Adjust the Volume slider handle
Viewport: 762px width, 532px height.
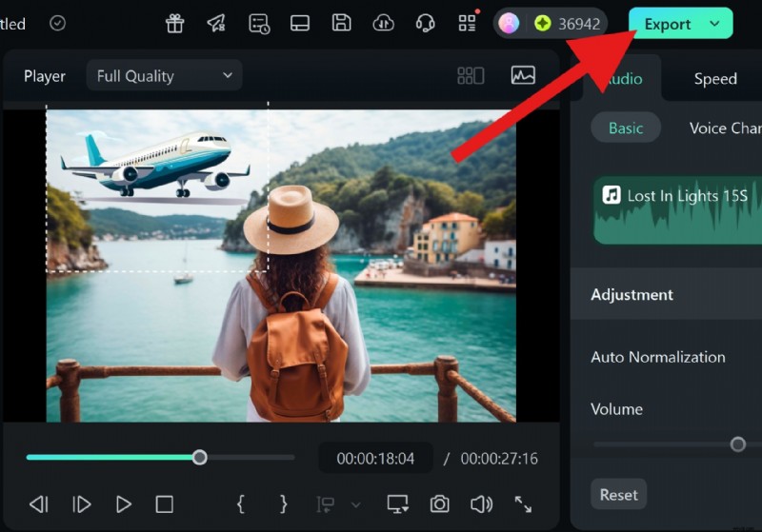click(737, 444)
